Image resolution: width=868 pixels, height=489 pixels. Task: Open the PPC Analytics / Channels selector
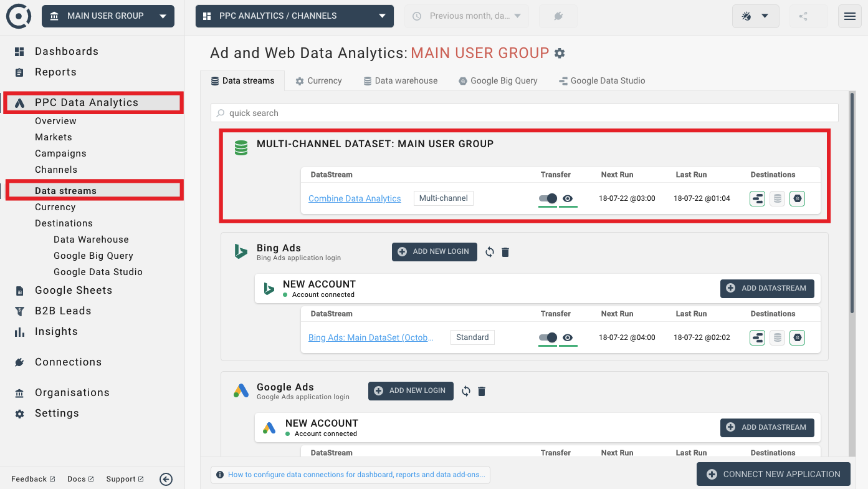pyautogui.click(x=295, y=16)
